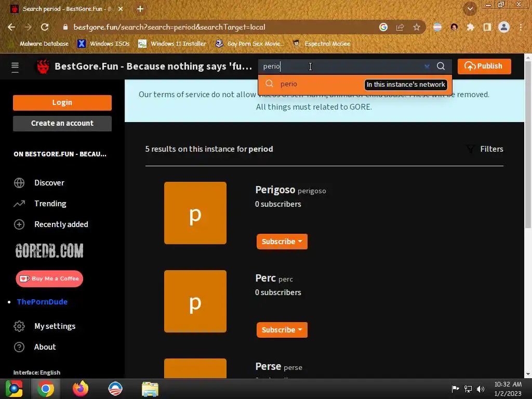Click the Publish upload button
The height and width of the screenshot is (399, 532).
(484, 66)
